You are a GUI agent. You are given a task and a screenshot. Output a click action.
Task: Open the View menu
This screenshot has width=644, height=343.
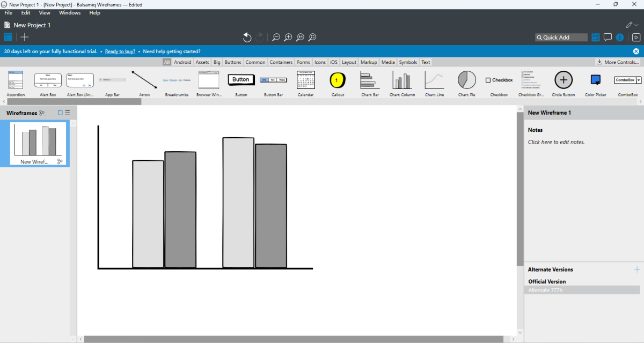45,13
